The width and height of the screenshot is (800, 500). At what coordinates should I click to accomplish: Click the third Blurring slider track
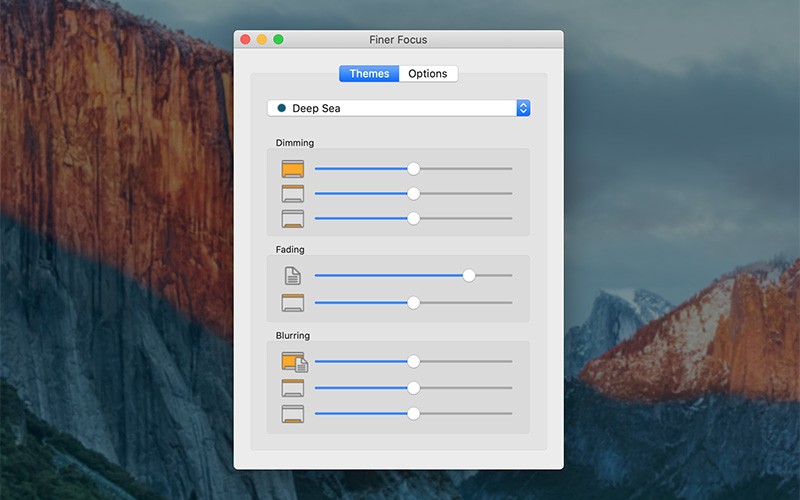point(413,413)
